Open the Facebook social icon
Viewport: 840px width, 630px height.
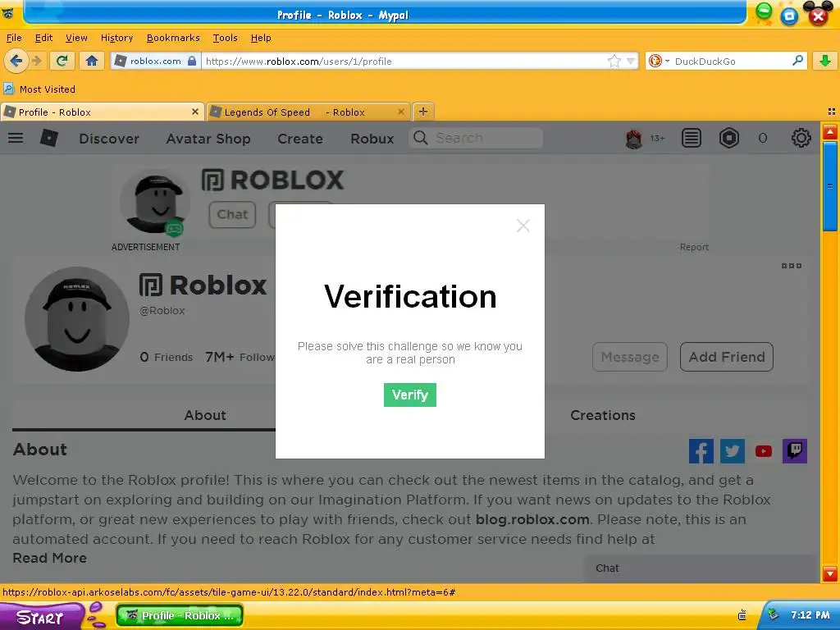click(x=701, y=451)
